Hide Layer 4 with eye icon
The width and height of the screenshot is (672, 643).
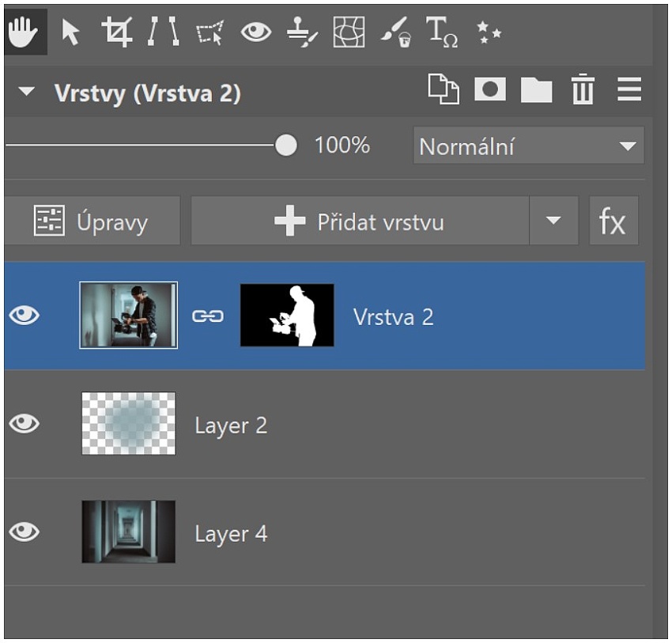point(24,532)
